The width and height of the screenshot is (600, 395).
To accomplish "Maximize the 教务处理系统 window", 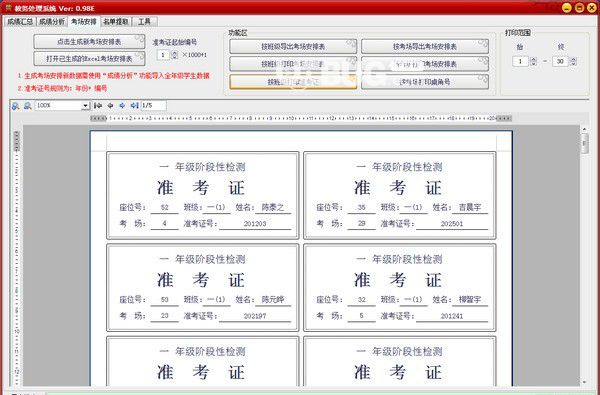I will point(579,8).
